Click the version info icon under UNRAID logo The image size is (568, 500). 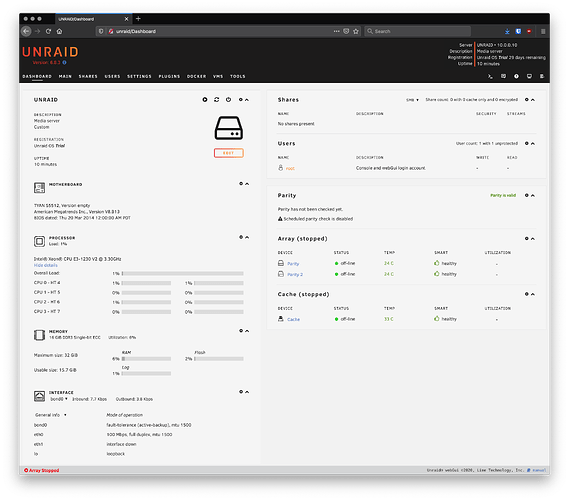point(64,62)
